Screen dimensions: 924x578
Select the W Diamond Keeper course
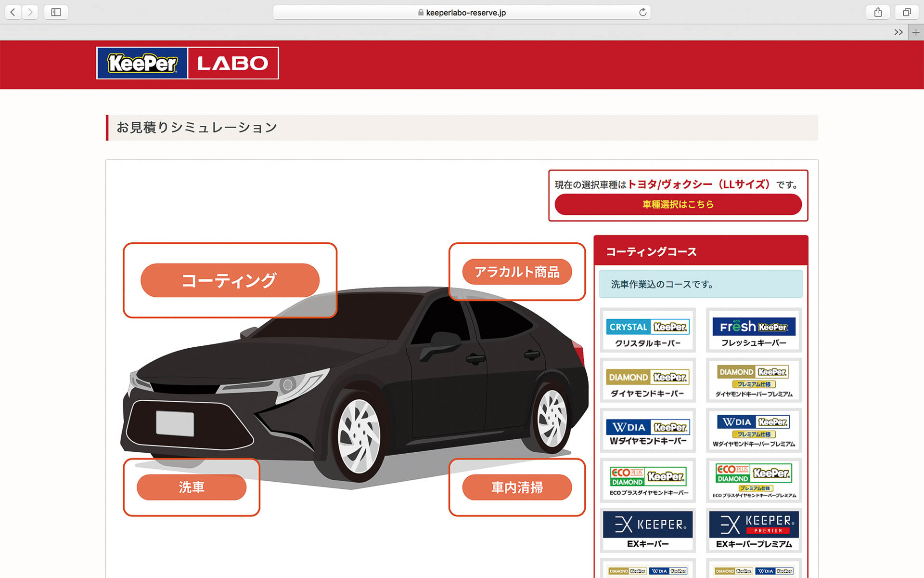pos(647,430)
